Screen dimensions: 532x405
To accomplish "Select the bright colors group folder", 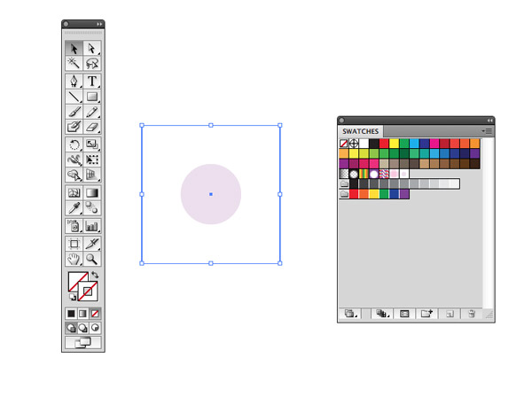I will coord(344,194).
